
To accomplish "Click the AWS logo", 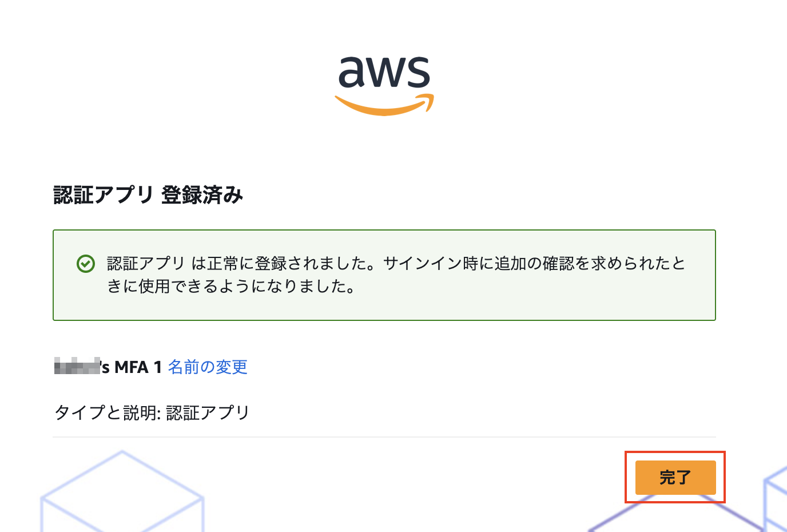I will [384, 83].
